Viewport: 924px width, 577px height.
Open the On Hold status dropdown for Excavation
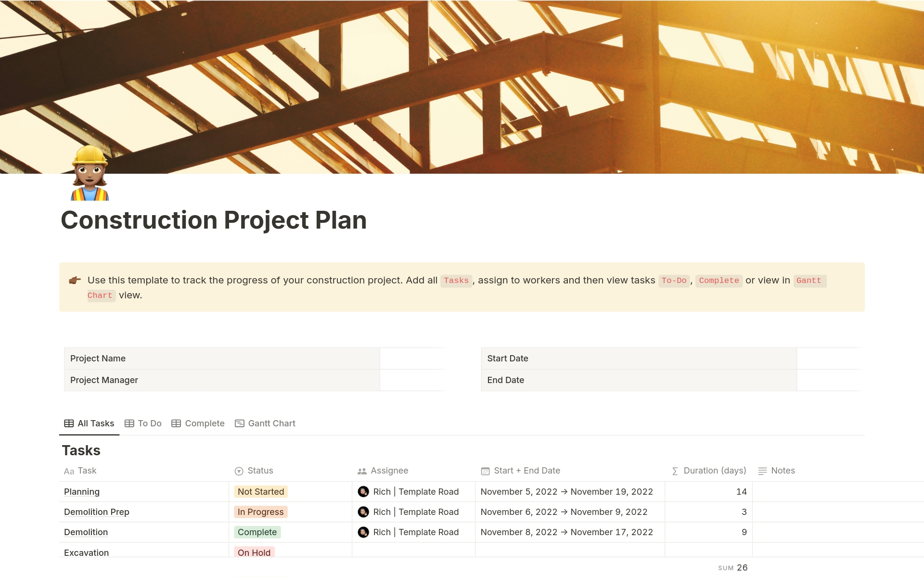pyautogui.click(x=254, y=552)
